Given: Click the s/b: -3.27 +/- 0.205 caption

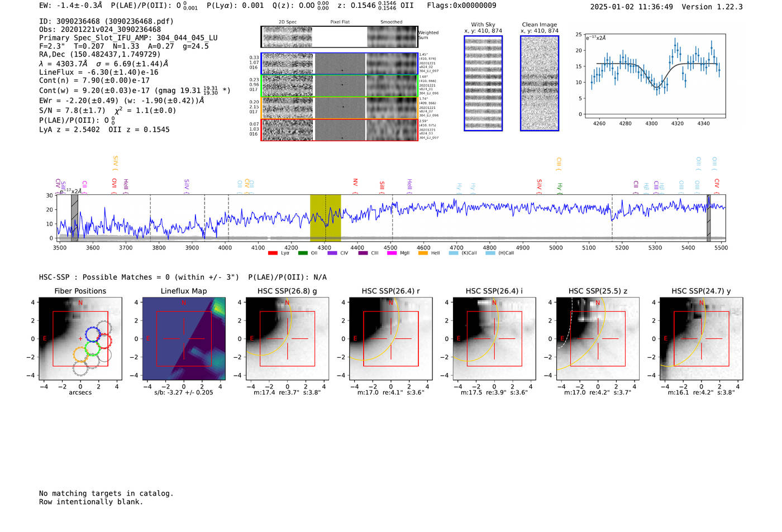Looking at the screenshot, I should tap(184, 392).
